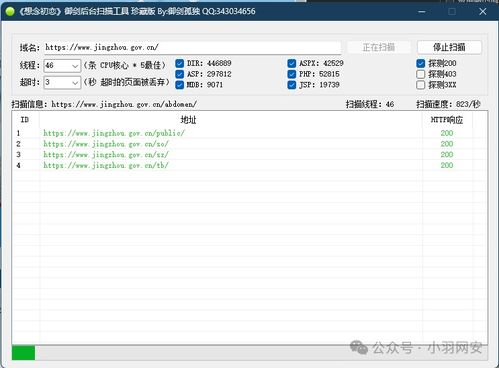Minimize the scanner window
Image resolution: width=499 pixels, height=368 pixels.
(x=422, y=12)
